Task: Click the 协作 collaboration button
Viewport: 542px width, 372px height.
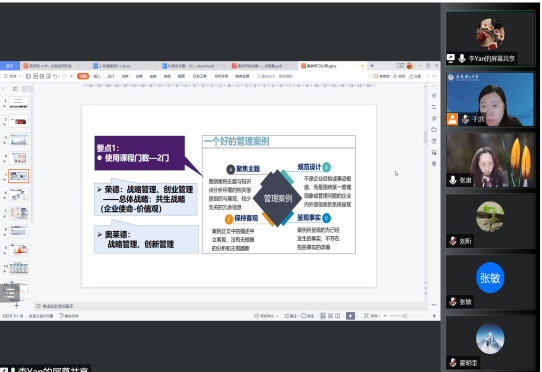Action: point(399,76)
